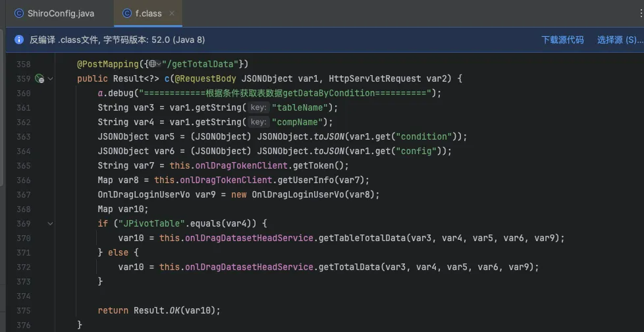Click the key: hint before "compName"
Screen dimensions: 644x332
tap(258, 123)
